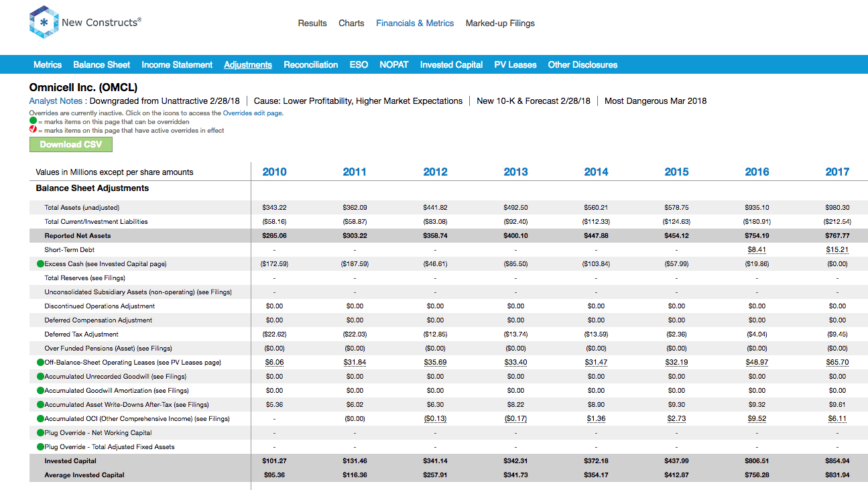Click the Balance Sheet Adjustments section heading
The image size is (868, 490).
click(x=92, y=188)
